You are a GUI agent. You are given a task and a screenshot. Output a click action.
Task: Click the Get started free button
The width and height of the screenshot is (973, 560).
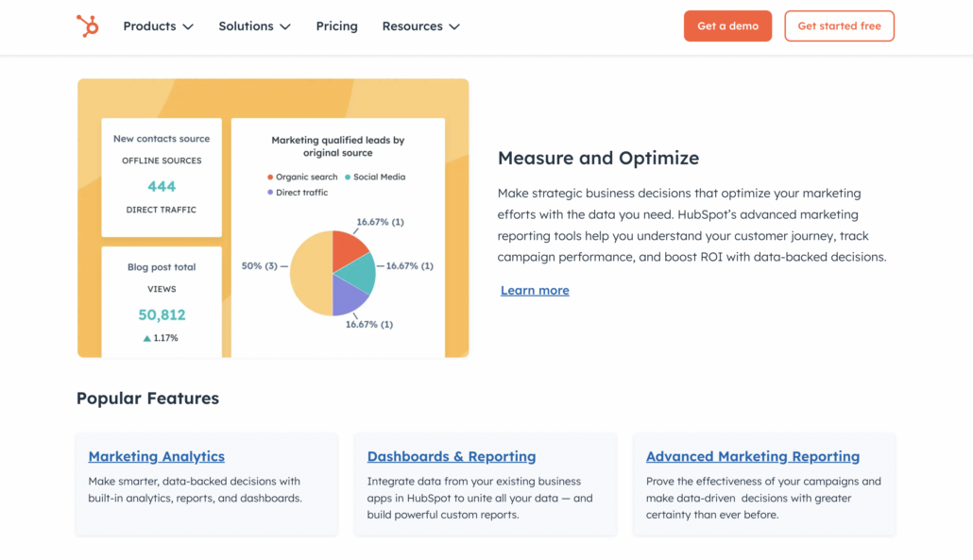839,26
